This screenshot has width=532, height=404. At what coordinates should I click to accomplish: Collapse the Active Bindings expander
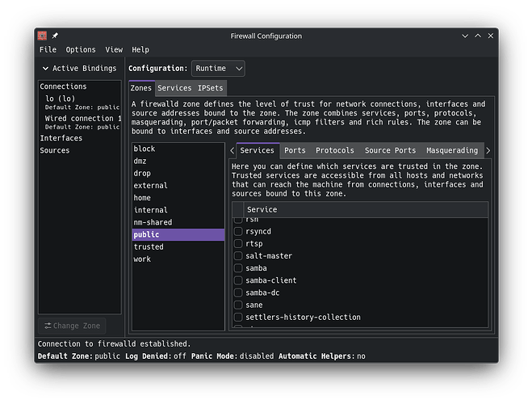(x=45, y=69)
